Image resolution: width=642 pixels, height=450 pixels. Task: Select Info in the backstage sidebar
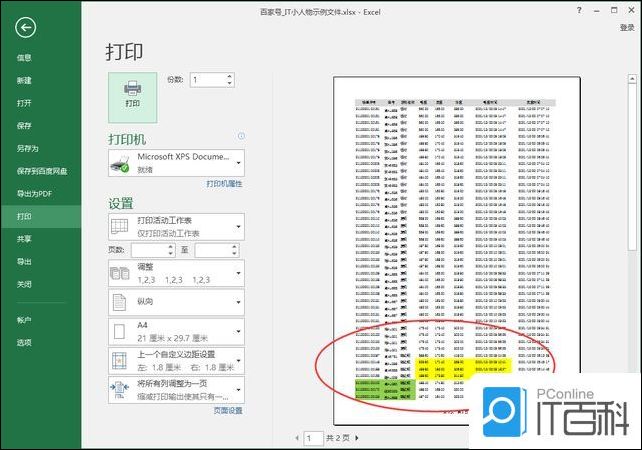(24, 58)
